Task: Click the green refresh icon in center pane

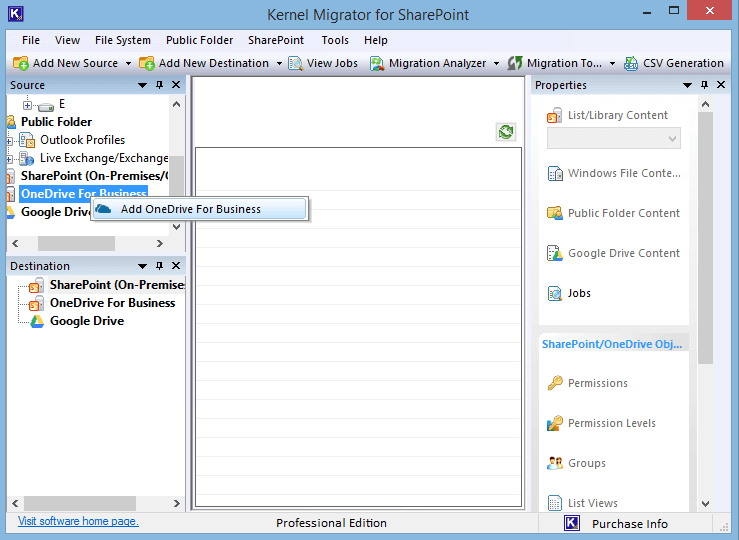Action: pos(506,132)
